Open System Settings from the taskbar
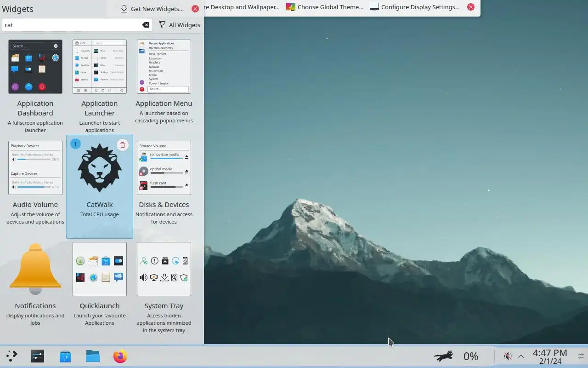The height and width of the screenshot is (368, 588). pos(38,356)
